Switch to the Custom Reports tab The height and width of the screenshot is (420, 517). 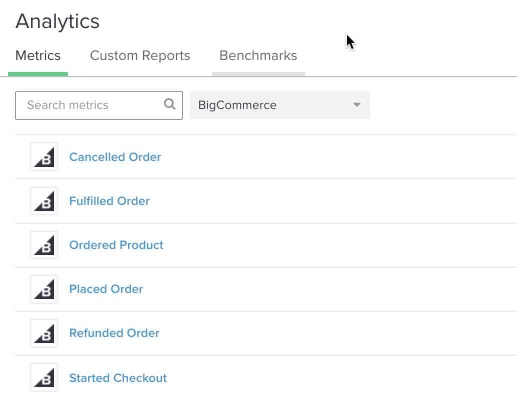tap(139, 55)
